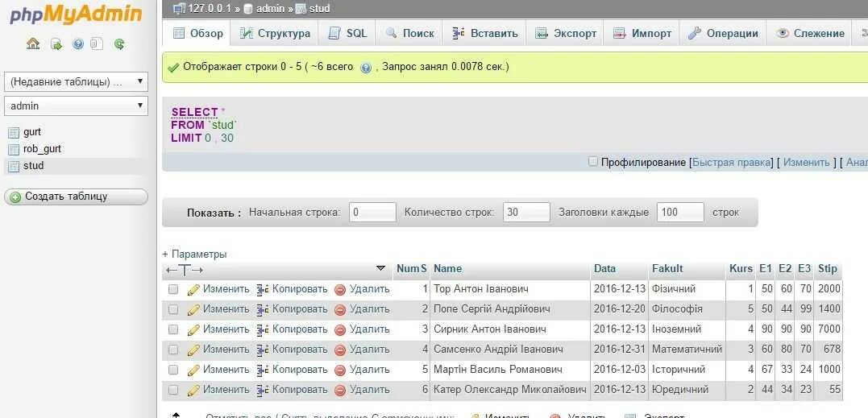Open the Экспорт tab
The image size is (868, 418).
[x=565, y=33]
